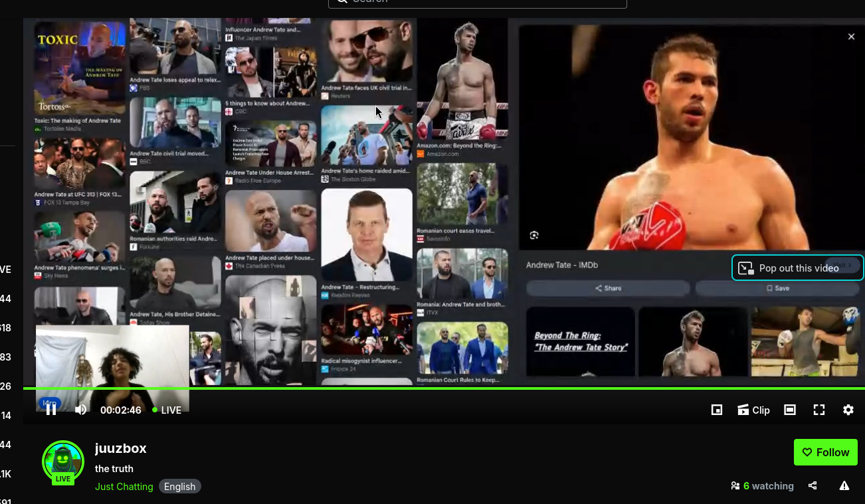The width and height of the screenshot is (865, 504).
Task: Enter fullscreen with the fullscreen icon
Action: 819,410
